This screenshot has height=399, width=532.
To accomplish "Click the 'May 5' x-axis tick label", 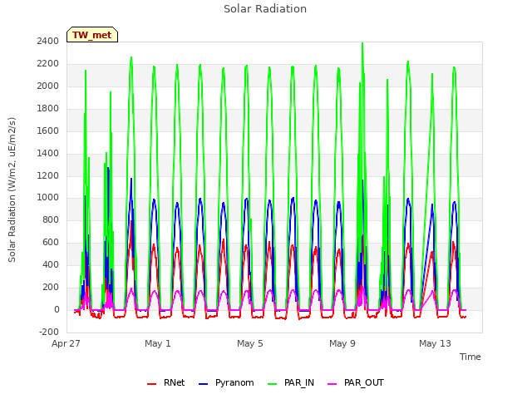I will point(250,343).
